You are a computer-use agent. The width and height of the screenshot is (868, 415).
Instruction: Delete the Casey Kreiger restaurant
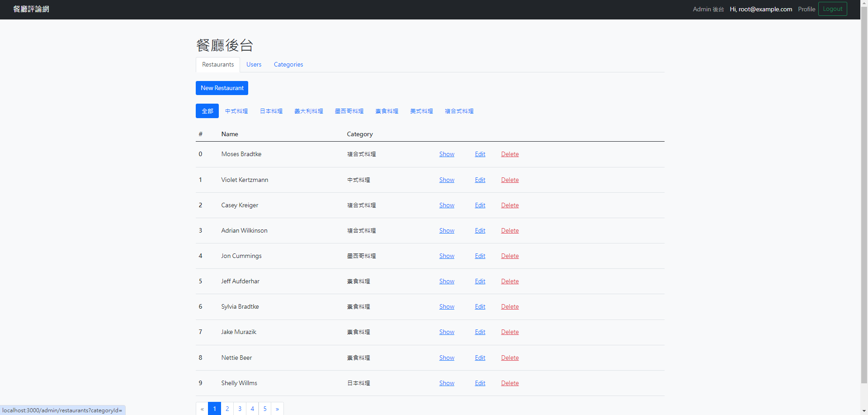(509, 205)
